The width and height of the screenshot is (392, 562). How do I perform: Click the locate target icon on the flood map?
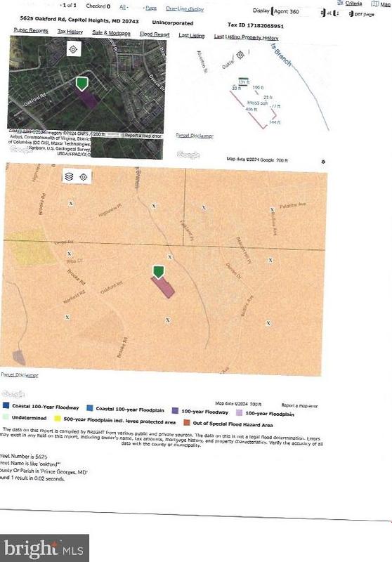[84, 177]
